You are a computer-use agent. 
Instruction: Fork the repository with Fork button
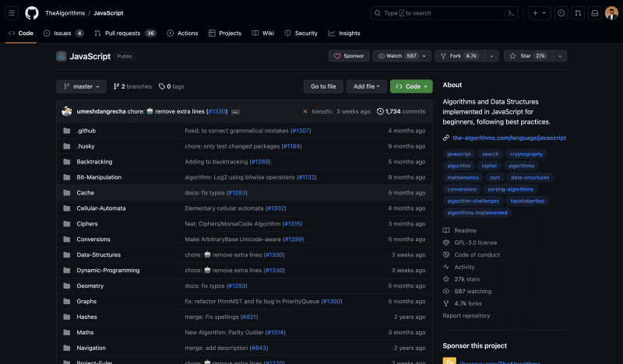[x=459, y=56]
